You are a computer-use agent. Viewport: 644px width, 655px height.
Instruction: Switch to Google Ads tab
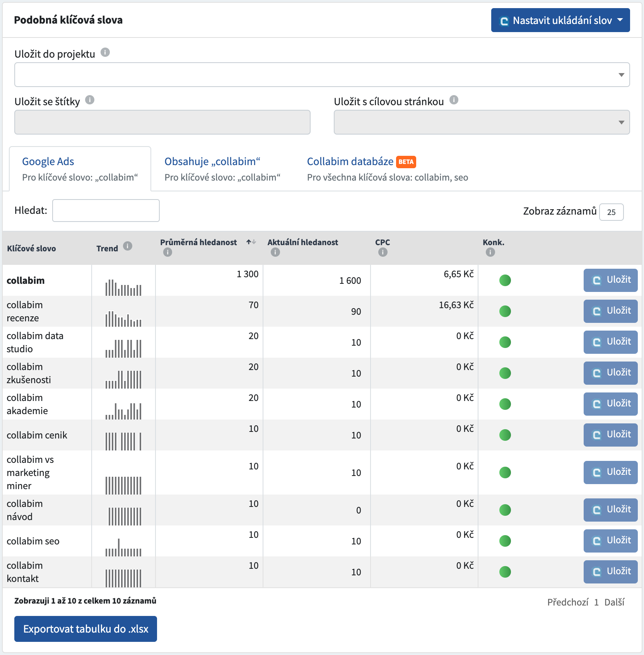pyautogui.click(x=80, y=169)
